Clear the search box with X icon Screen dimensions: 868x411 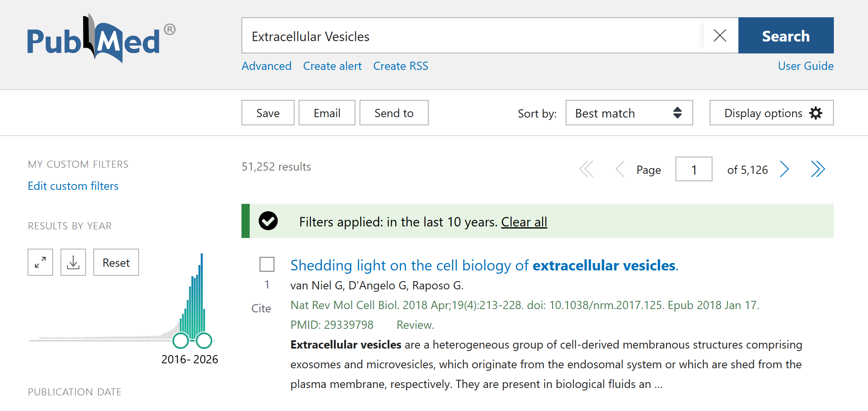719,36
